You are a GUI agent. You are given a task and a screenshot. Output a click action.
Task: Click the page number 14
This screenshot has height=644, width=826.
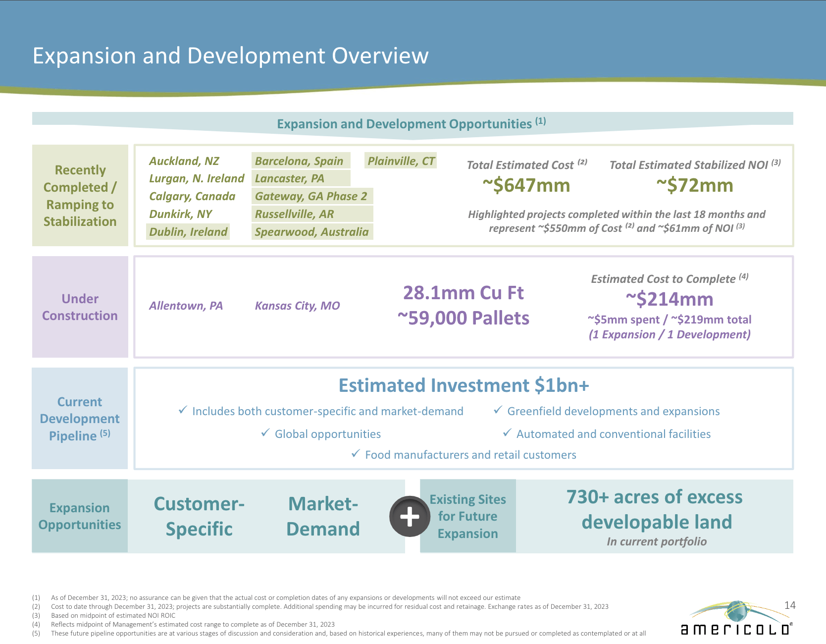pyautogui.click(x=791, y=603)
